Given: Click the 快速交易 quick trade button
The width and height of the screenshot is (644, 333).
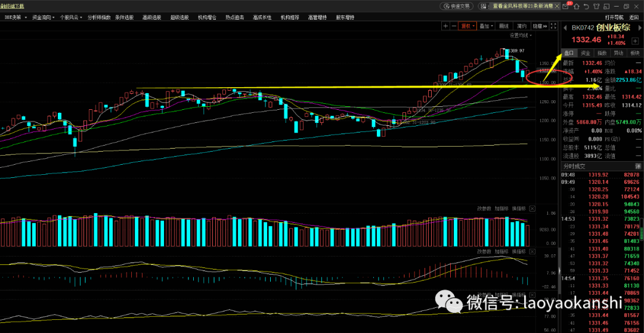Looking at the screenshot, I should tap(456, 6).
